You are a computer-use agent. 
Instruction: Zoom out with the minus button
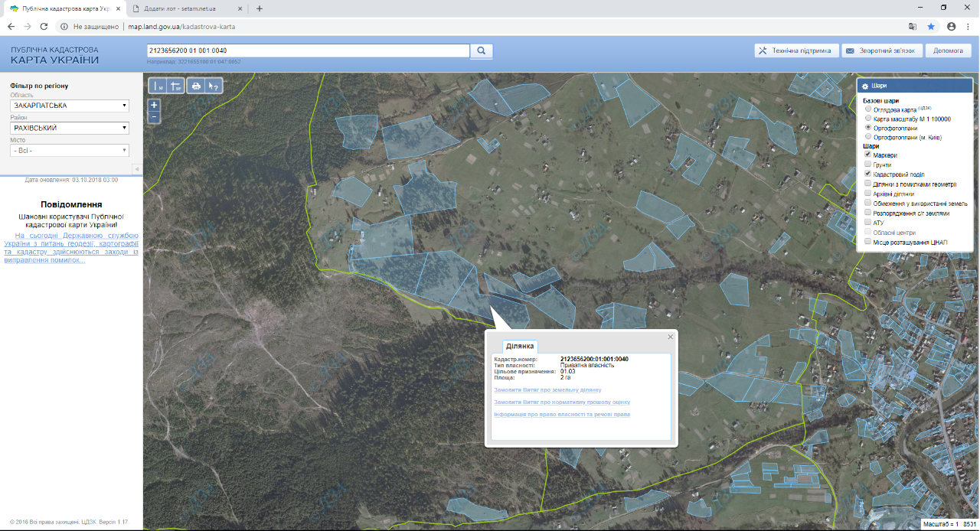click(x=154, y=117)
